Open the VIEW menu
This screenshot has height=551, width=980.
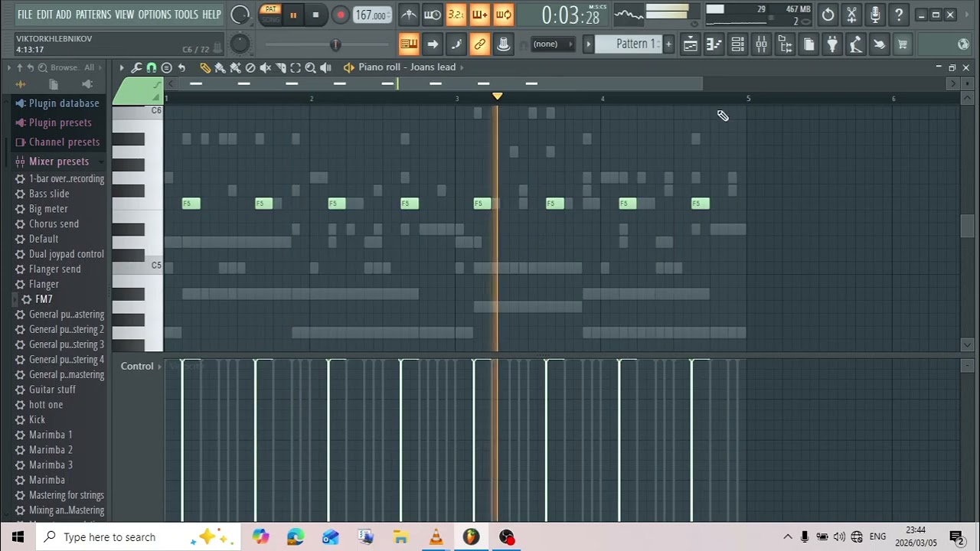click(x=125, y=15)
